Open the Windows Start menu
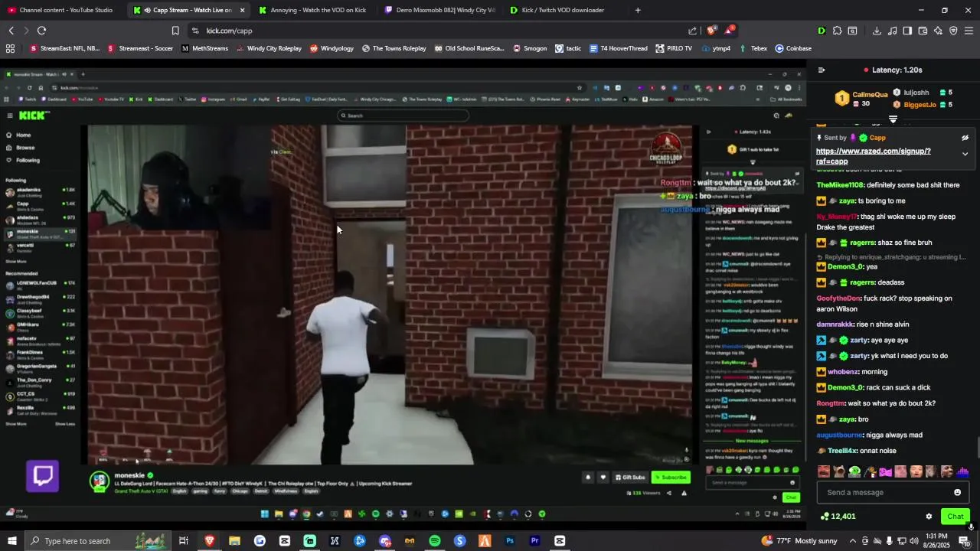 pos(11,541)
